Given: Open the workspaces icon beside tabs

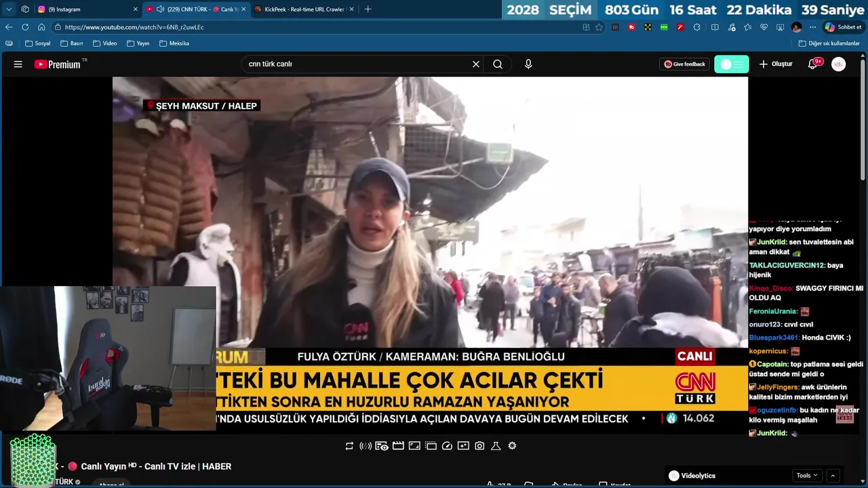Looking at the screenshot, I should click(25, 9).
